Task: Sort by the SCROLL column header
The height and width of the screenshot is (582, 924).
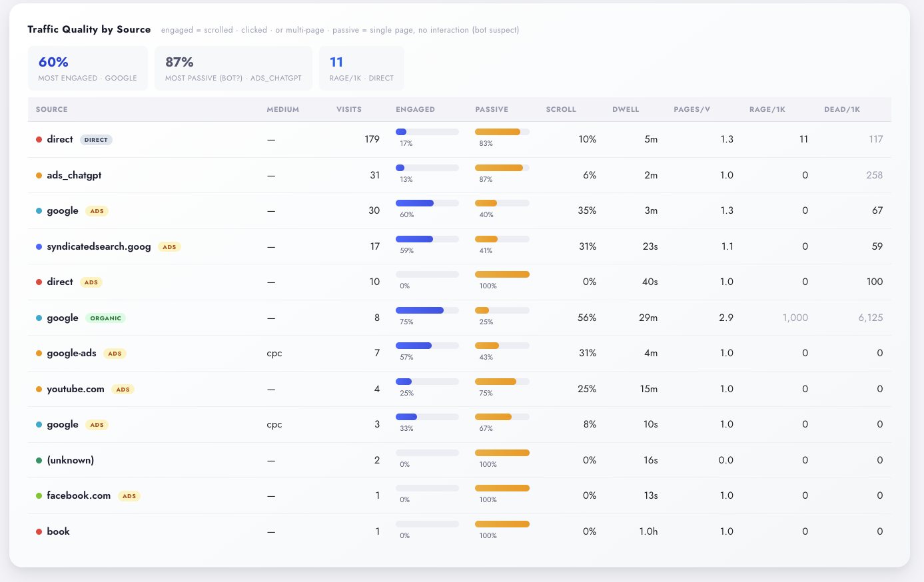Action: pyautogui.click(x=561, y=109)
